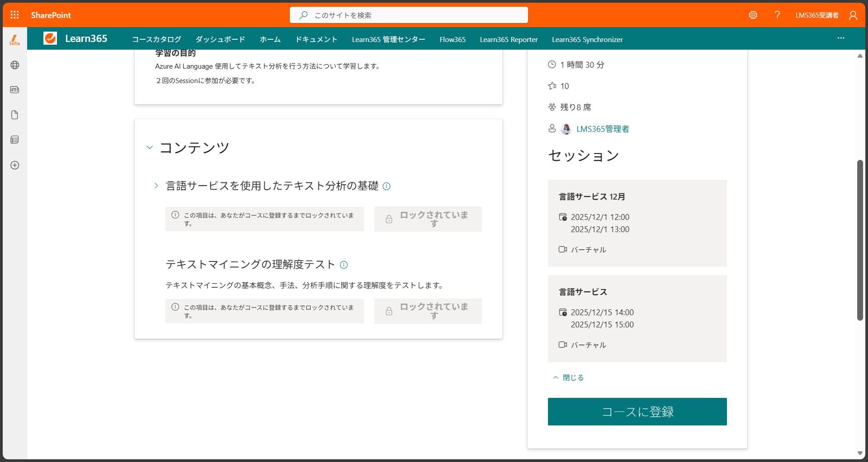Open the lists icon in left rail
868x462 pixels.
click(14, 140)
